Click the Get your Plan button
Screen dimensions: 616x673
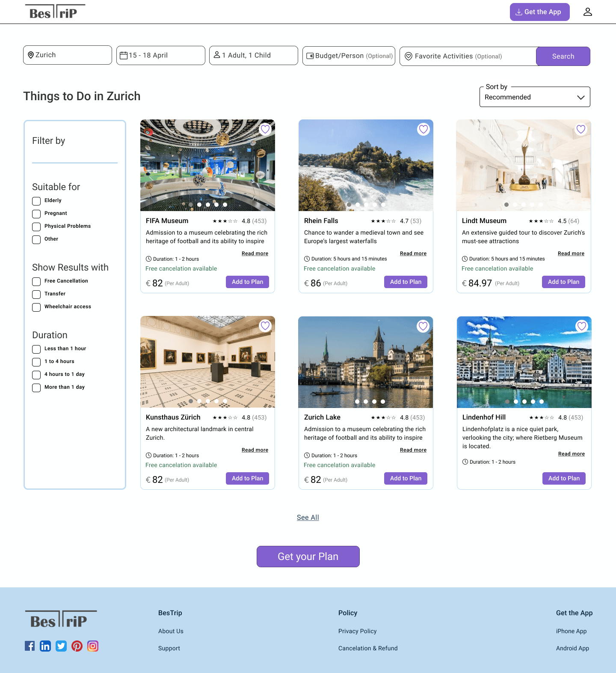pyautogui.click(x=308, y=557)
